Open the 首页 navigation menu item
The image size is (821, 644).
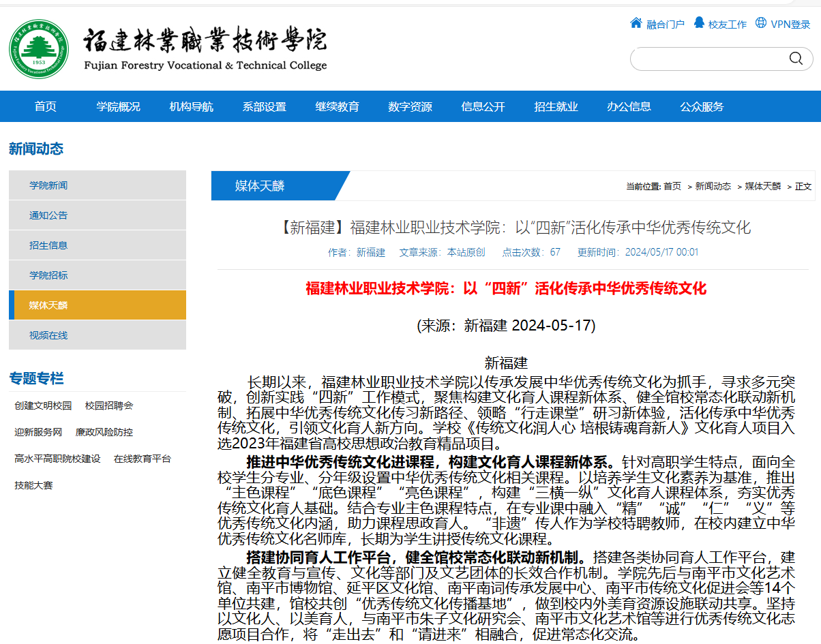[46, 106]
